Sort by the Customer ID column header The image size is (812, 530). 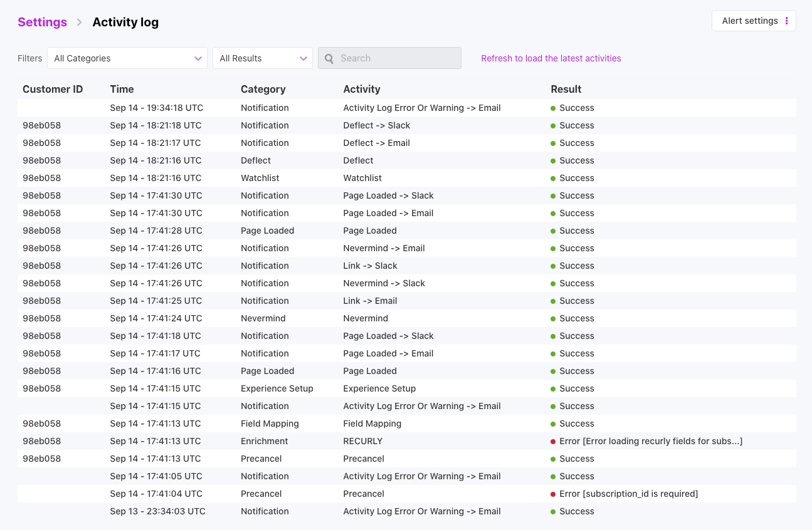(52, 89)
